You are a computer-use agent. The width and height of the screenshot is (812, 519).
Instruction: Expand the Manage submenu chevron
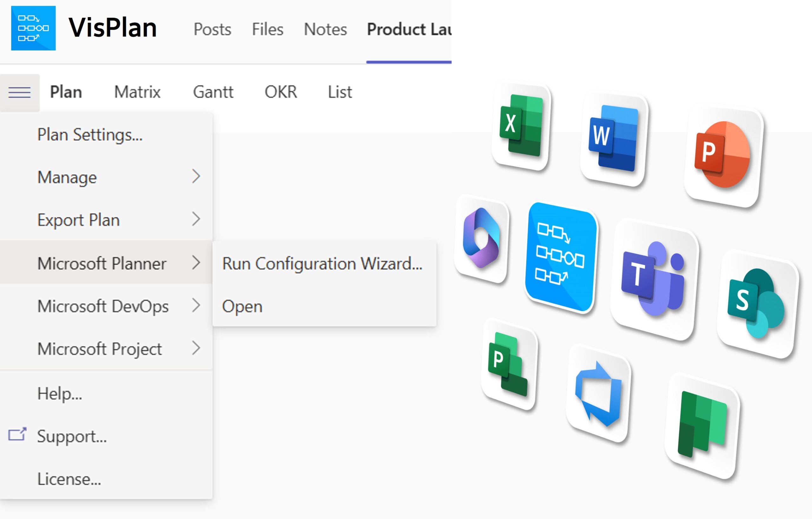(x=196, y=176)
